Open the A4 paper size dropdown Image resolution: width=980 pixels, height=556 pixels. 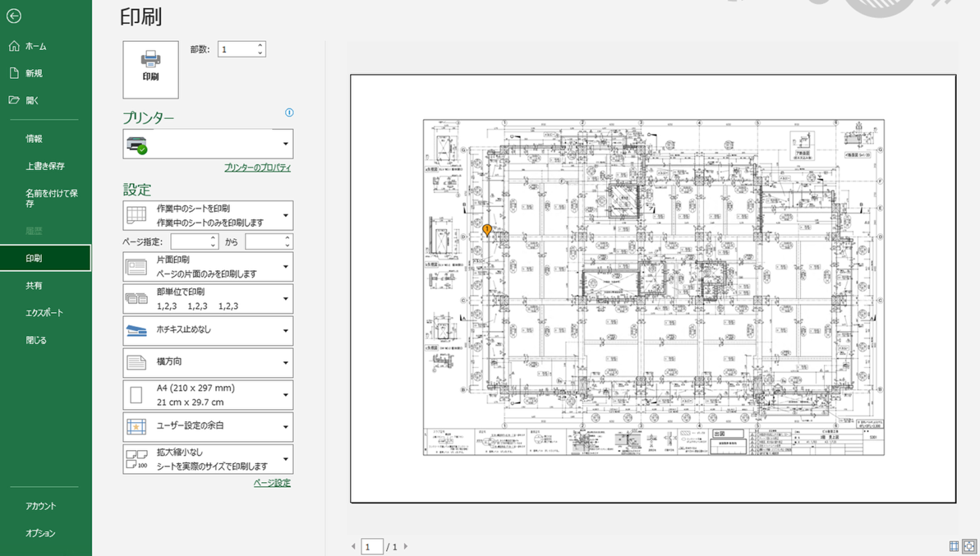pos(208,395)
